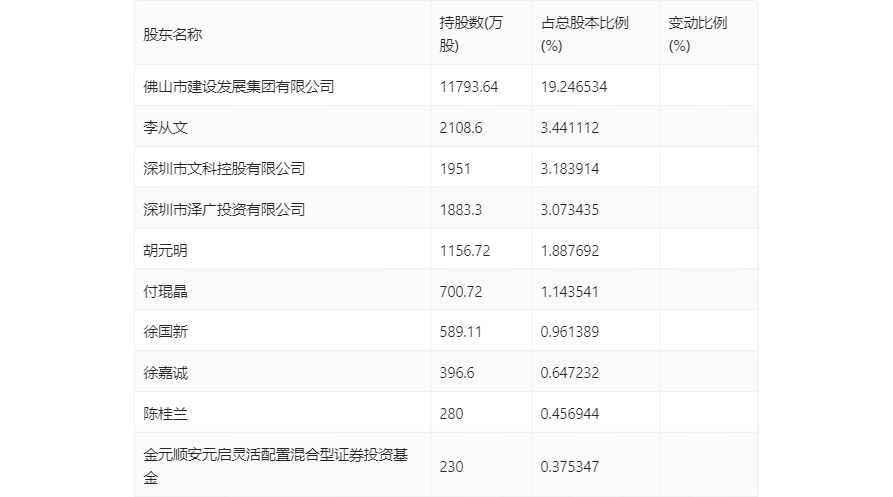The image size is (893, 497).
Task: Click the 变动比例(%) column header
Action: pos(698,34)
